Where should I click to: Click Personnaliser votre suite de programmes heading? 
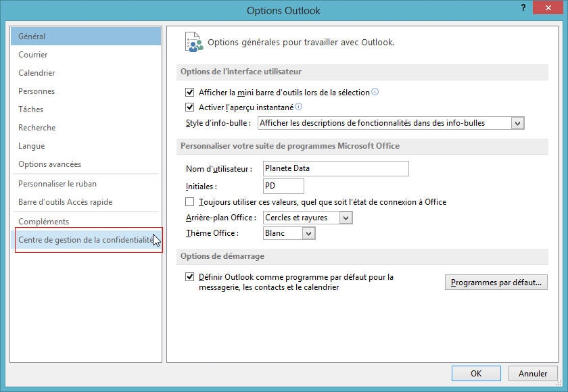pos(290,146)
